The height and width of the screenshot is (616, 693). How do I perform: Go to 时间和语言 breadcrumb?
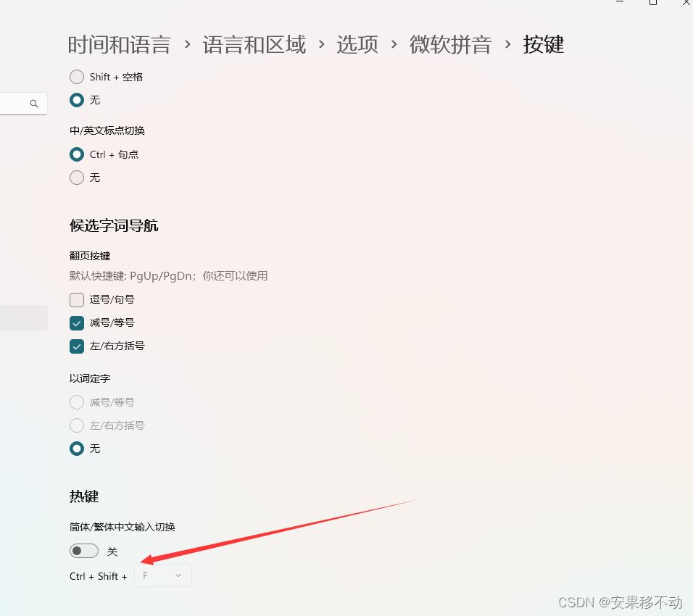pyautogui.click(x=120, y=45)
